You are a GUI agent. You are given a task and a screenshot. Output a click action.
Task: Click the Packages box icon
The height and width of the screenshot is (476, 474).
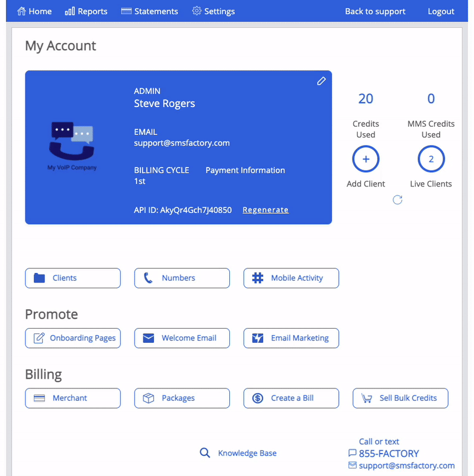pos(149,398)
